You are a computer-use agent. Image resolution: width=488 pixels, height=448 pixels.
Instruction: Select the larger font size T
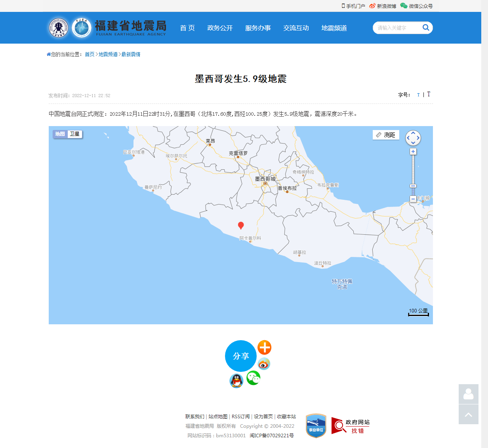click(x=429, y=94)
